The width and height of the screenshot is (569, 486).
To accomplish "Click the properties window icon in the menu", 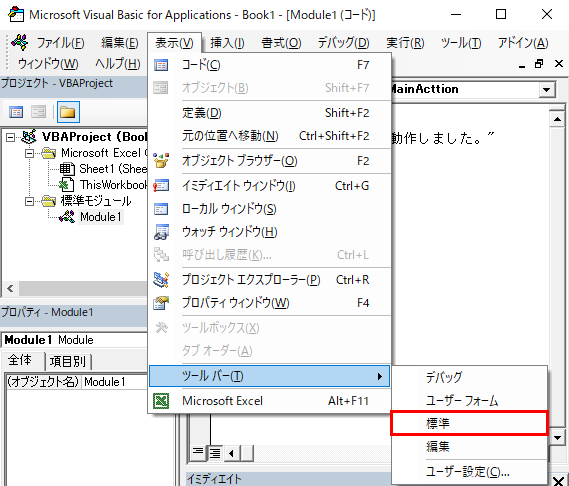I will click(x=161, y=303).
